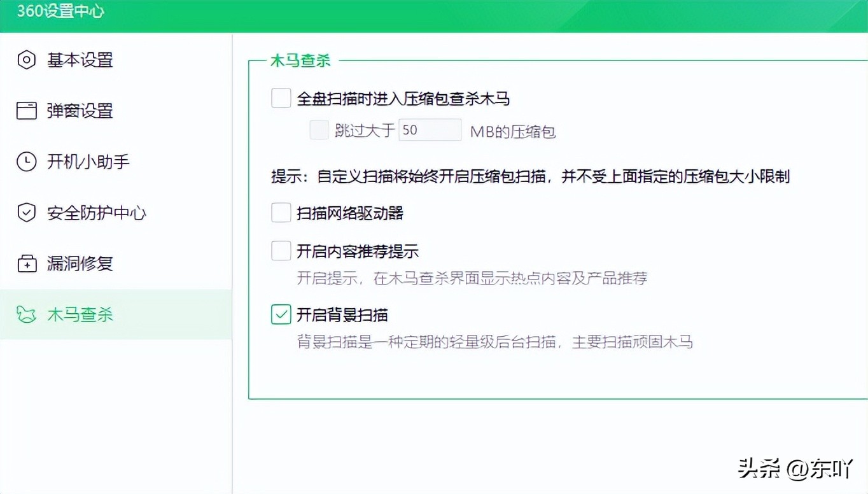
Task: Open the 弹窗设置 settings section
Action: (79, 111)
